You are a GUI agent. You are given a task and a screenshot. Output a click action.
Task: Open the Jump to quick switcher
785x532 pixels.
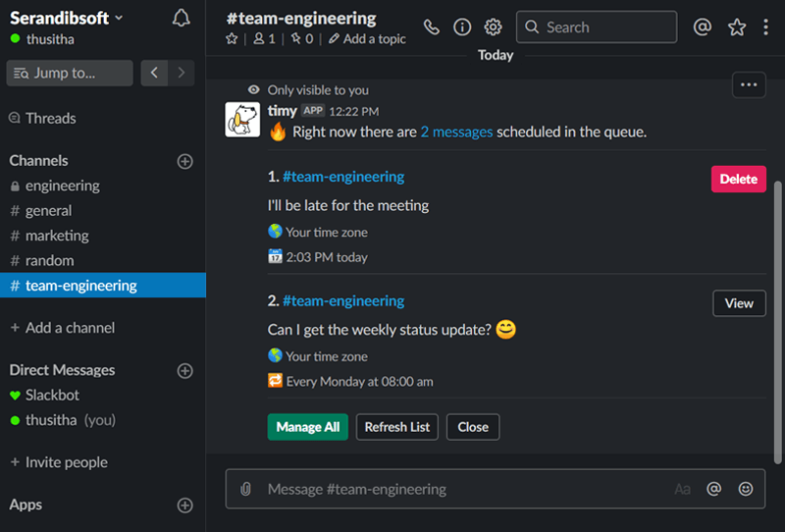[x=70, y=73]
